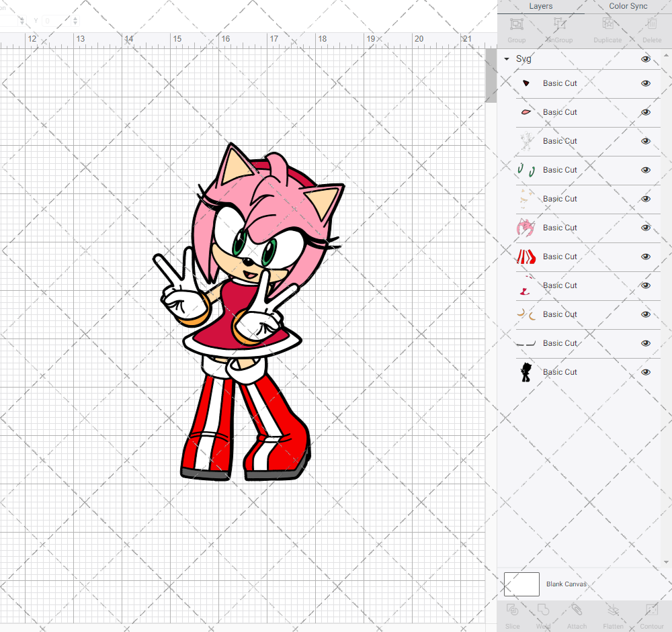Viewport: 672px width, 632px height.
Task: Hide the peach skin layer
Action: point(645,199)
